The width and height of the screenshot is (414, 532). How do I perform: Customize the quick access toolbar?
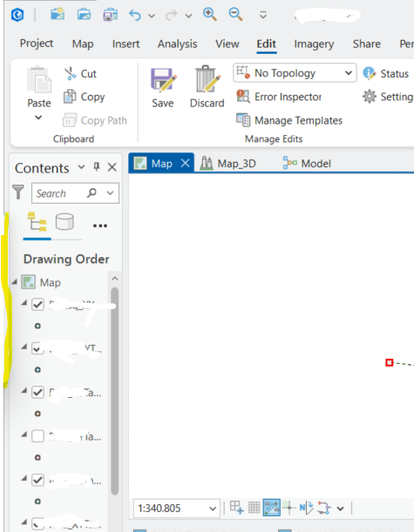(263, 15)
